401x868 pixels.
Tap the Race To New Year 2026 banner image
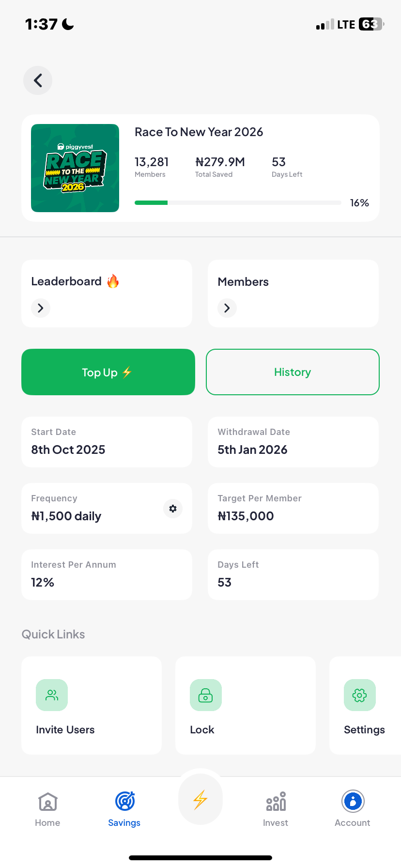point(75,168)
